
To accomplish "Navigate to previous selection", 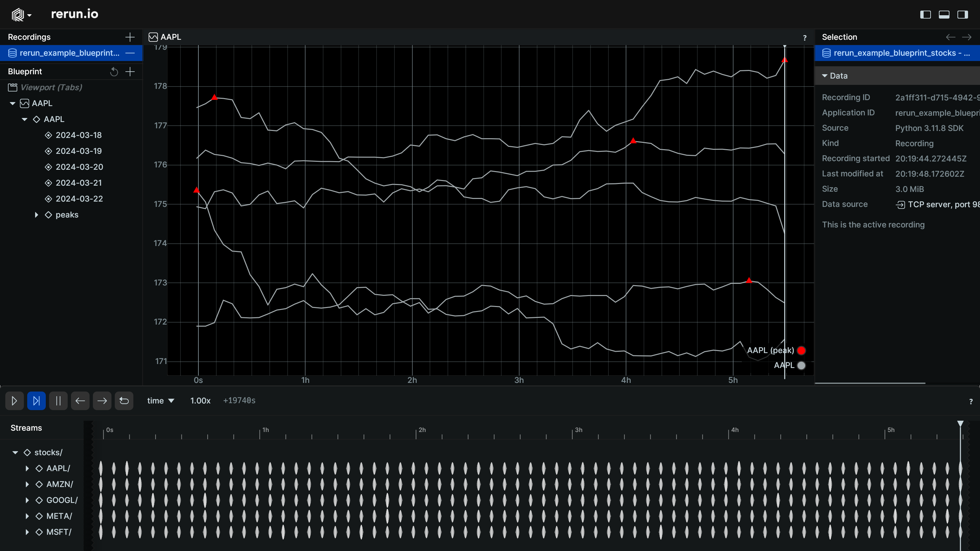I will 950,37.
